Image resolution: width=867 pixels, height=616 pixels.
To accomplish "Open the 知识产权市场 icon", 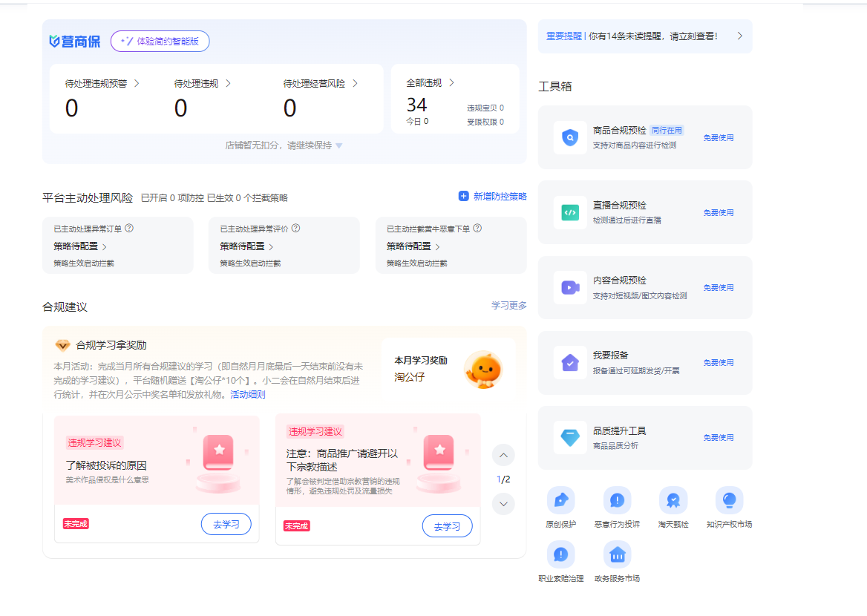I will [x=729, y=500].
